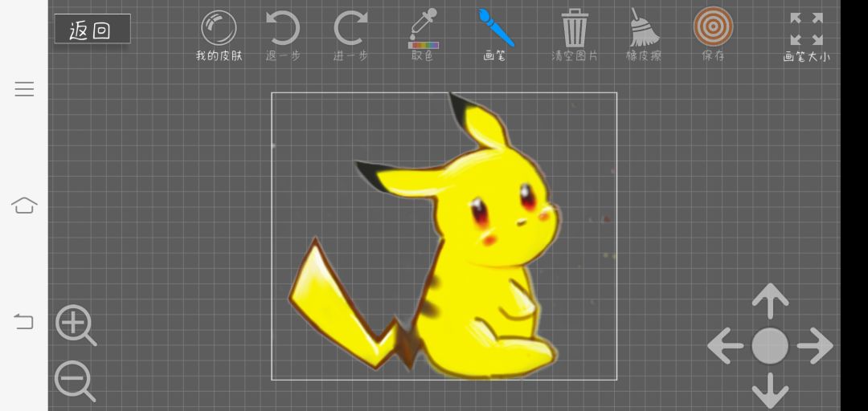Zoom in with the plus magnifier
This screenshot has height=411, width=868.
point(76,325)
